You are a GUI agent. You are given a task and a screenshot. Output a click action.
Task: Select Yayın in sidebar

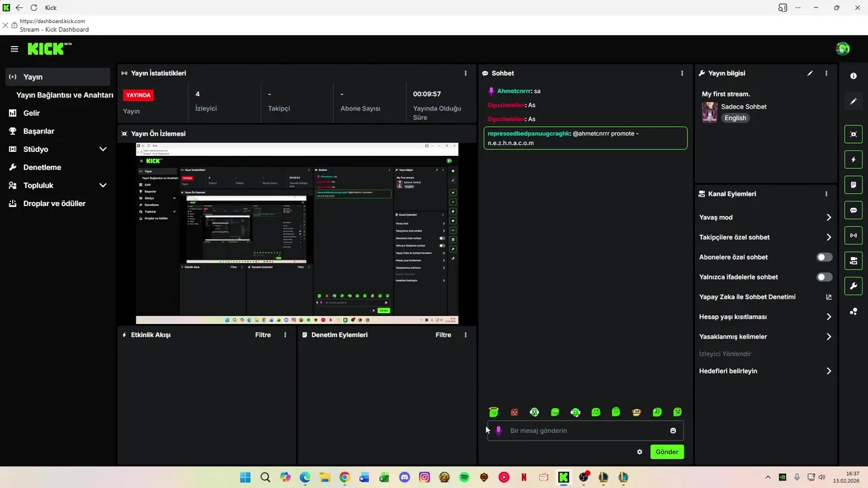click(58, 77)
